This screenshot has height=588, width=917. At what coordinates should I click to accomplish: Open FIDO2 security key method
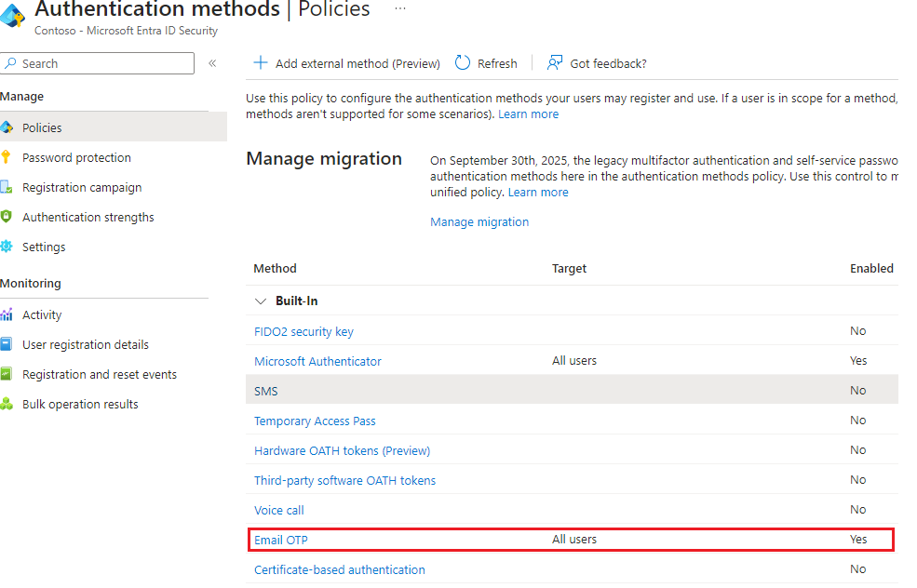coord(303,331)
